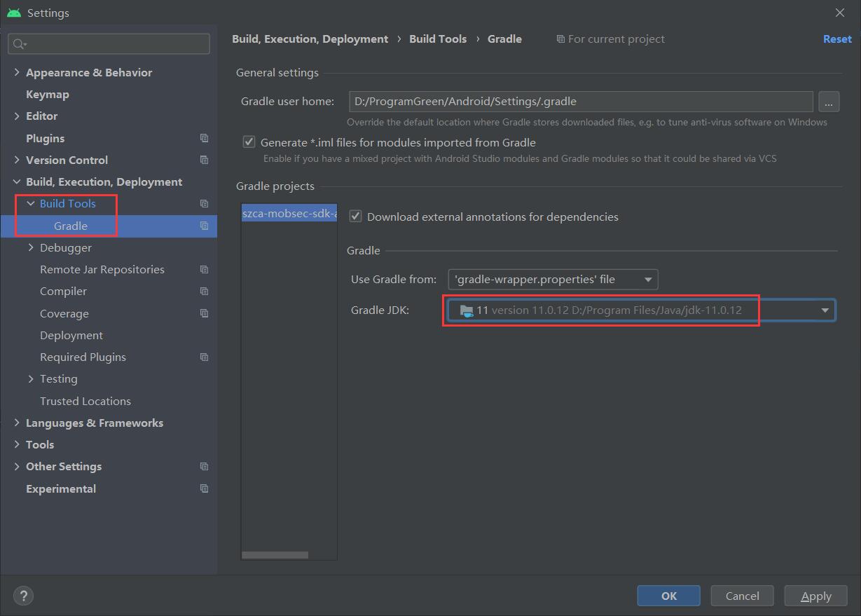Image resolution: width=861 pixels, height=616 pixels.
Task: Click the Gradle projects list horizontal scrollbar
Action: [275, 555]
